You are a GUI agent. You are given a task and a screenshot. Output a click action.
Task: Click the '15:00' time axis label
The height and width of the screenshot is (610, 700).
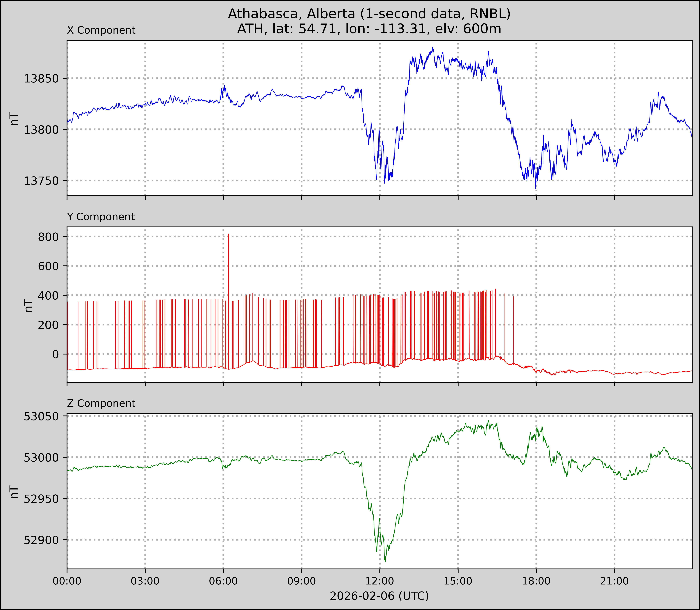click(x=458, y=581)
